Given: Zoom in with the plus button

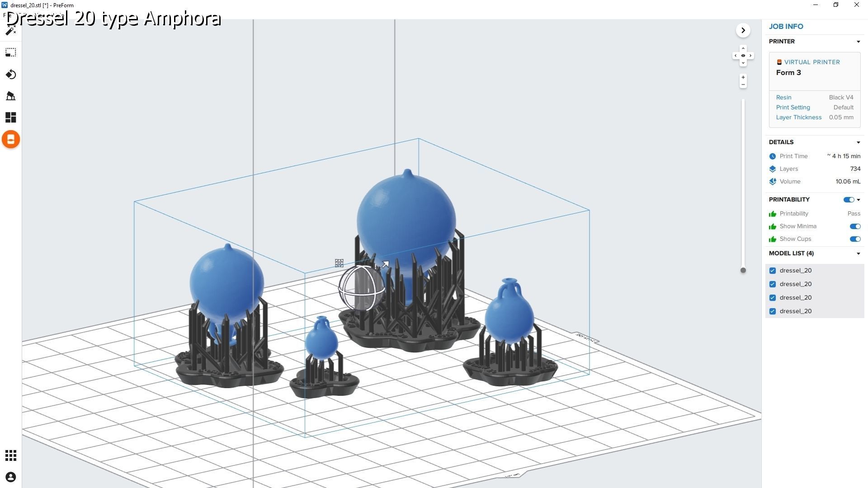Looking at the screenshot, I should [x=743, y=77].
